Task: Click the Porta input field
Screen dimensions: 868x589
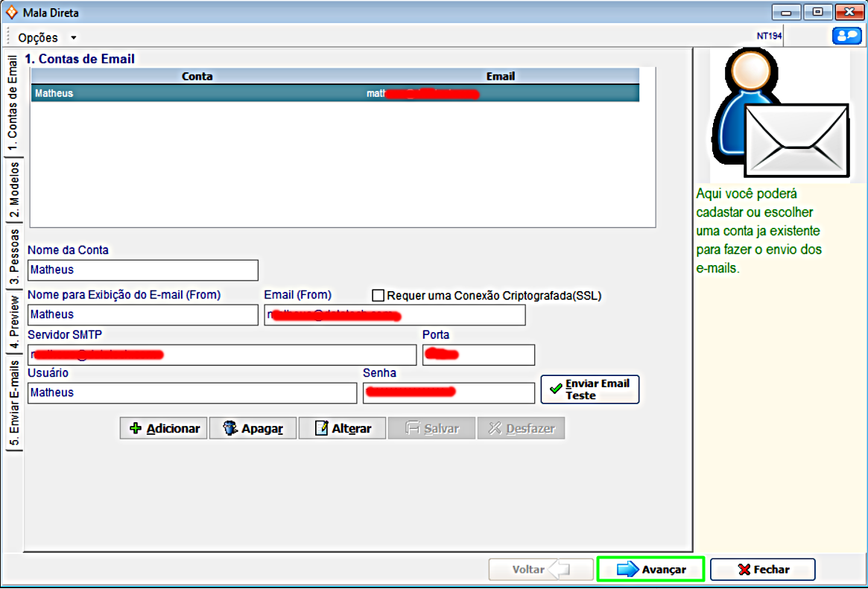Action: click(x=478, y=355)
